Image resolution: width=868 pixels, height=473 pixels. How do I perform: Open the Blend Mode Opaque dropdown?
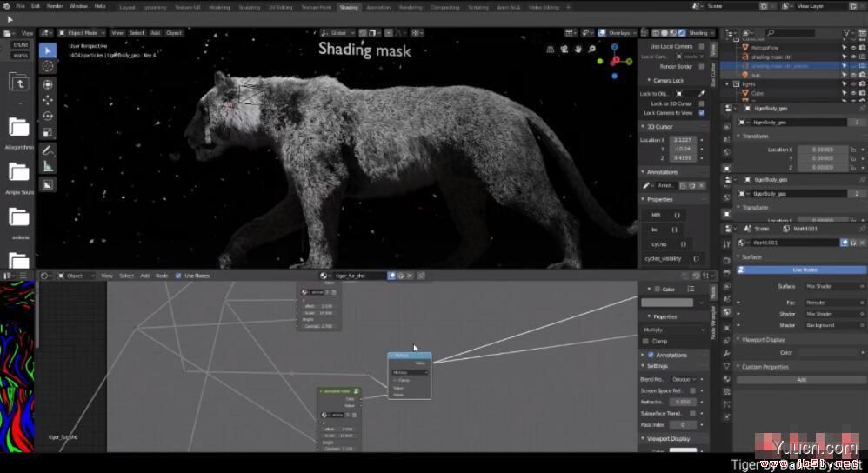pos(684,379)
